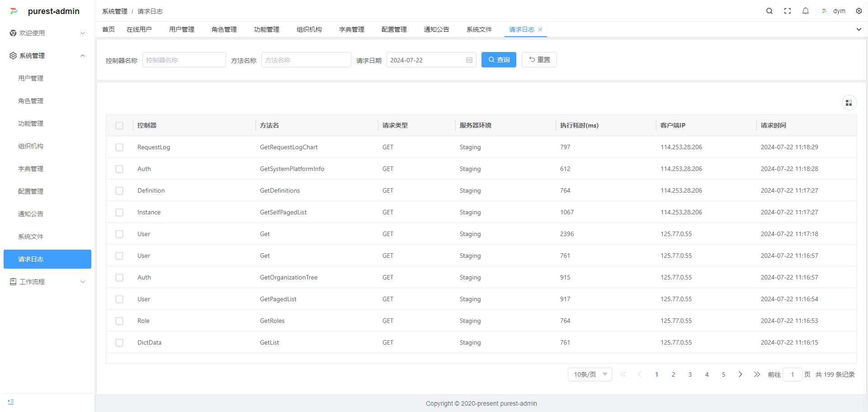Screen dimensions: 868x412
Task: Switch to the 配置管理 tab
Action: 394,29
